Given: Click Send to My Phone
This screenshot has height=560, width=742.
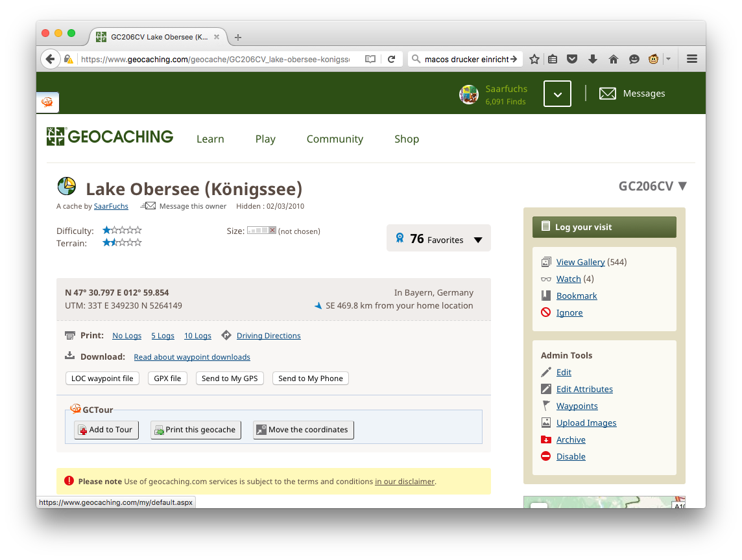Looking at the screenshot, I should pyautogui.click(x=311, y=379).
